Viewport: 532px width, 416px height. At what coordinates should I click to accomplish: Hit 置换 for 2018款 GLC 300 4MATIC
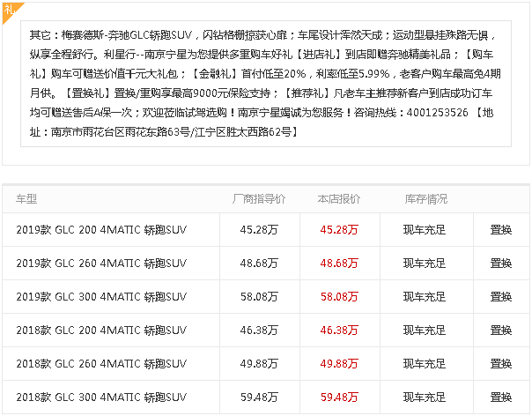pyautogui.click(x=500, y=396)
